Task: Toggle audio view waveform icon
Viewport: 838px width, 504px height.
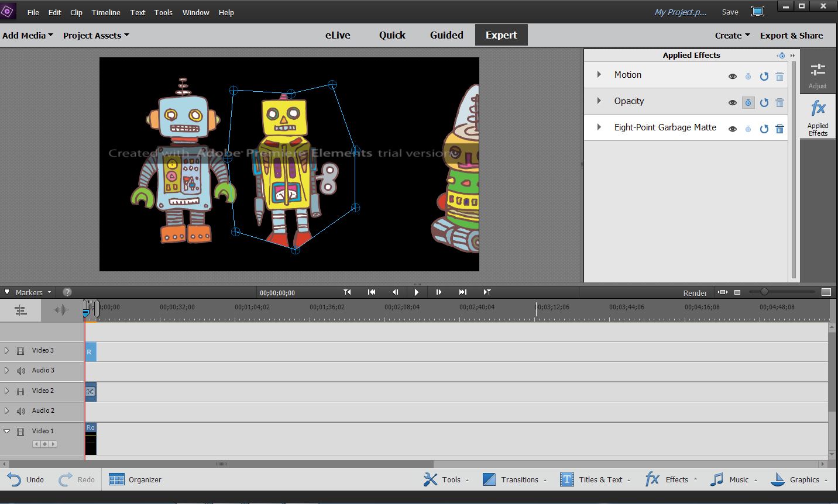Action: pyautogui.click(x=61, y=310)
